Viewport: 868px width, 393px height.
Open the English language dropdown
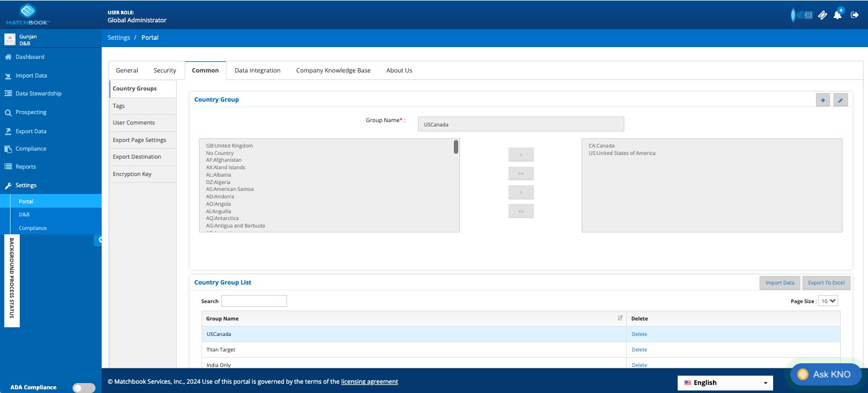(725, 383)
